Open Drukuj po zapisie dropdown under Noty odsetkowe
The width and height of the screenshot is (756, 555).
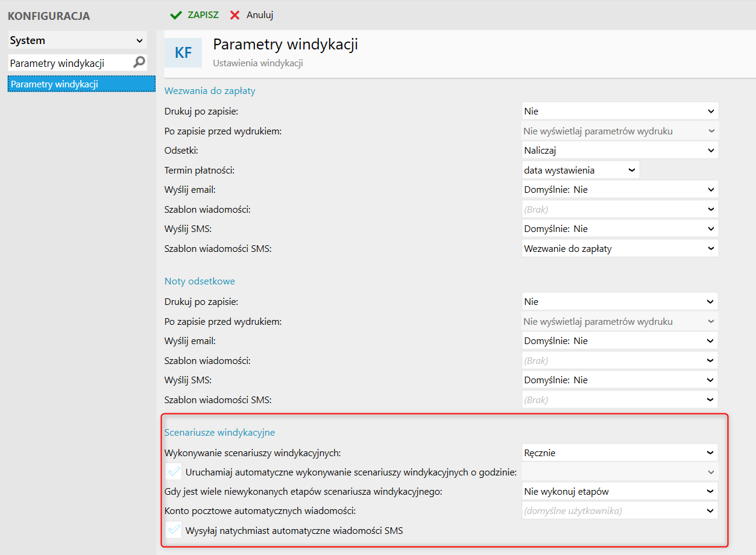(x=620, y=301)
